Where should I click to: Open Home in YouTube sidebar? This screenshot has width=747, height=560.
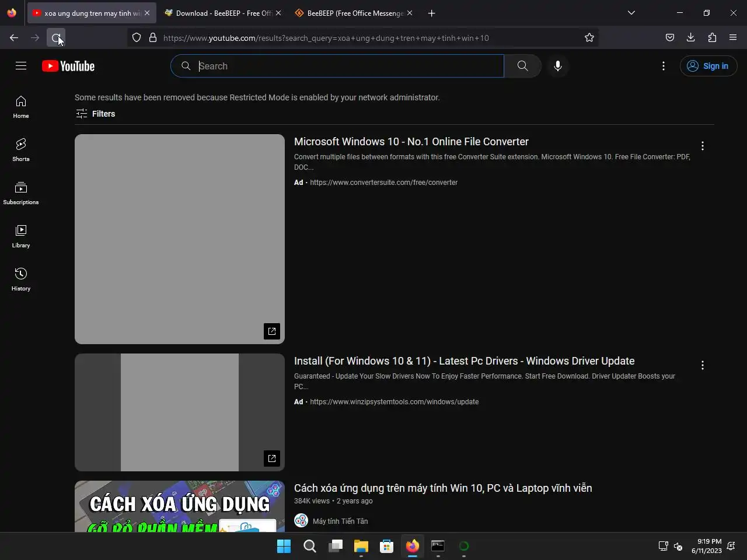[21, 107]
